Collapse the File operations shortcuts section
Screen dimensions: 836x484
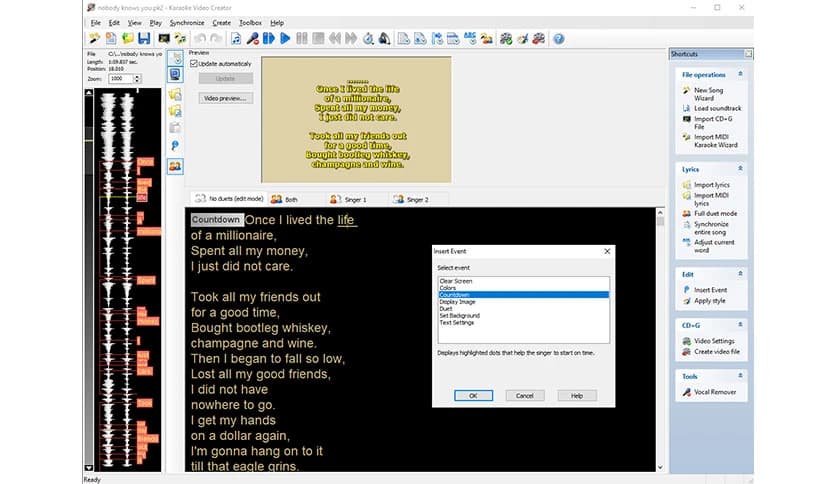pos(740,74)
